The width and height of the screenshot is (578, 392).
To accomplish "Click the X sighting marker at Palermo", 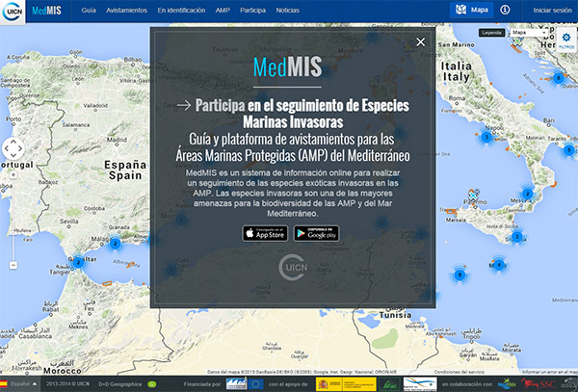I will [473, 196].
